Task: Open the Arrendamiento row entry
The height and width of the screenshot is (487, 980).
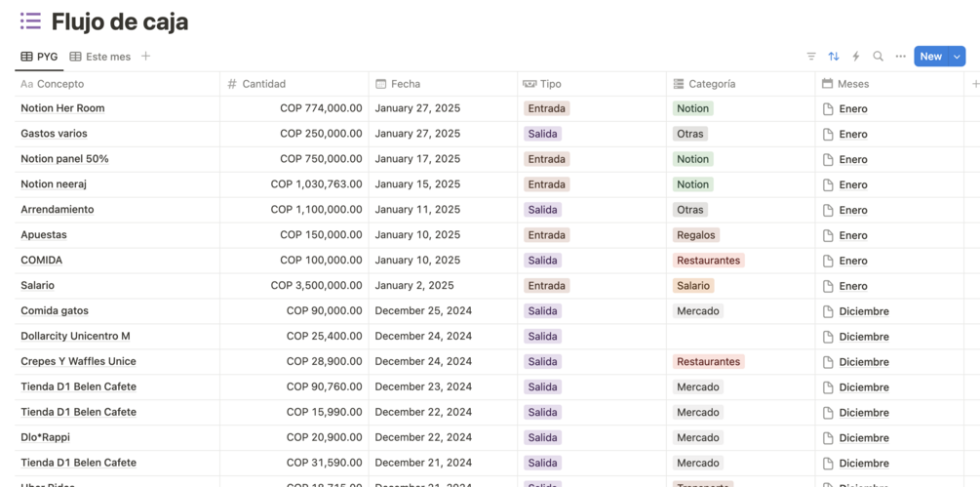Action: [x=58, y=210]
